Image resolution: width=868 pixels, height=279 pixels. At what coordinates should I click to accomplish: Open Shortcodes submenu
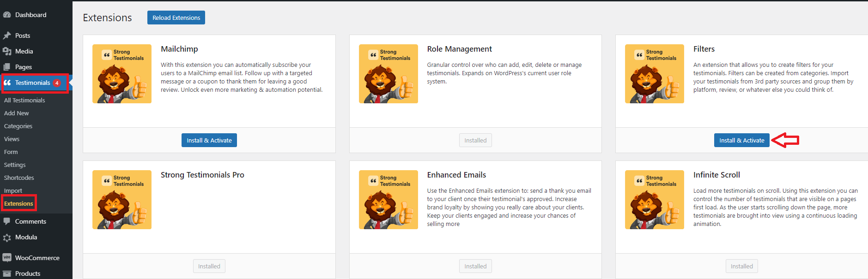pyautogui.click(x=19, y=178)
